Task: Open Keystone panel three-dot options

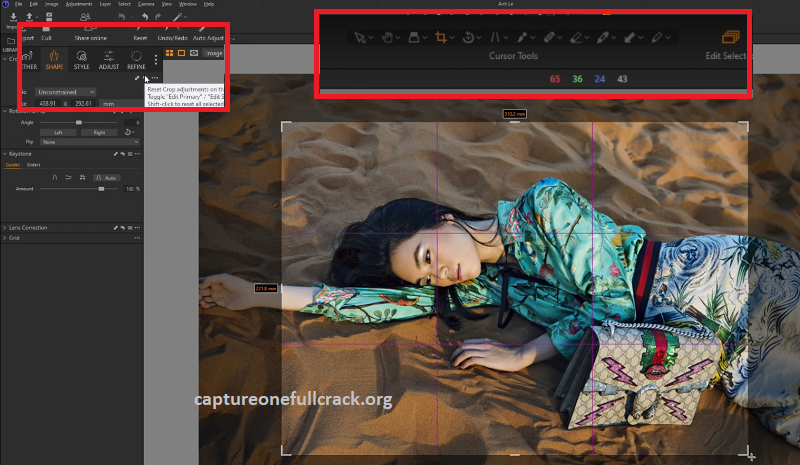Action: pos(137,154)
